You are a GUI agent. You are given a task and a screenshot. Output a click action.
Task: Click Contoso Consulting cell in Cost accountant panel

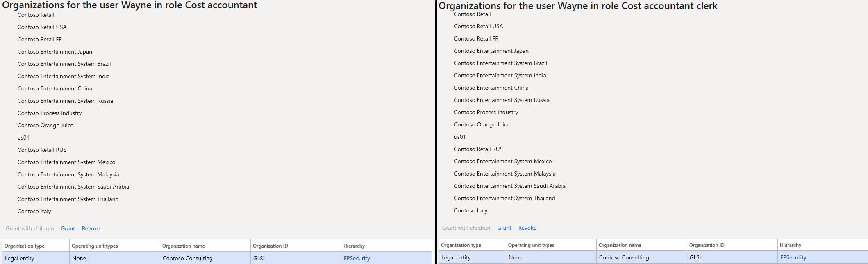[x=205, y=258]
